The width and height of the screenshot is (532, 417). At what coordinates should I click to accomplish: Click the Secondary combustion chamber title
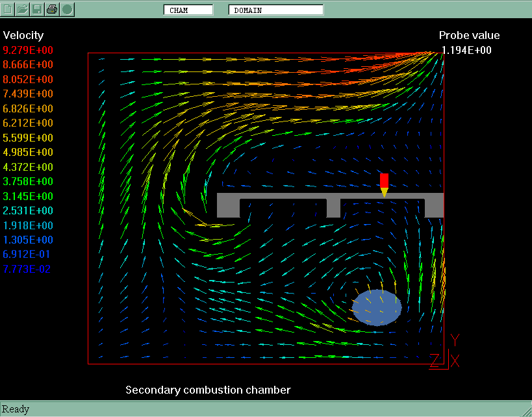(x=208, y=390)
